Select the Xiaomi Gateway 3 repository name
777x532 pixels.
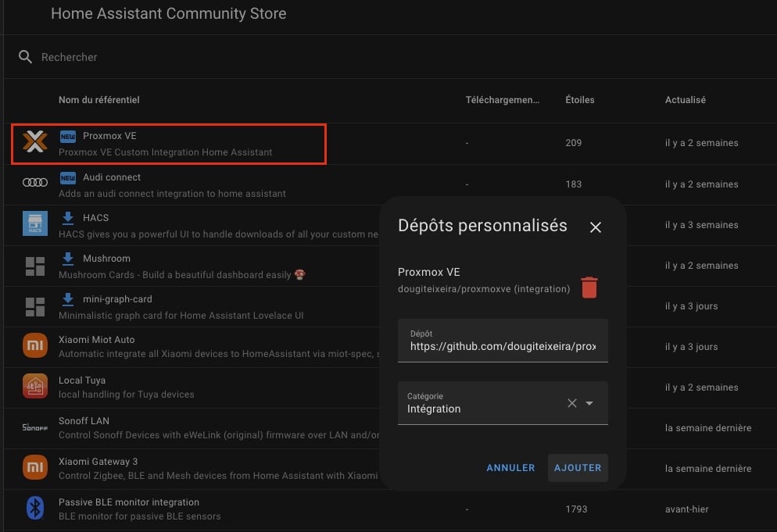pyautogui.click(x=98, y=461)
